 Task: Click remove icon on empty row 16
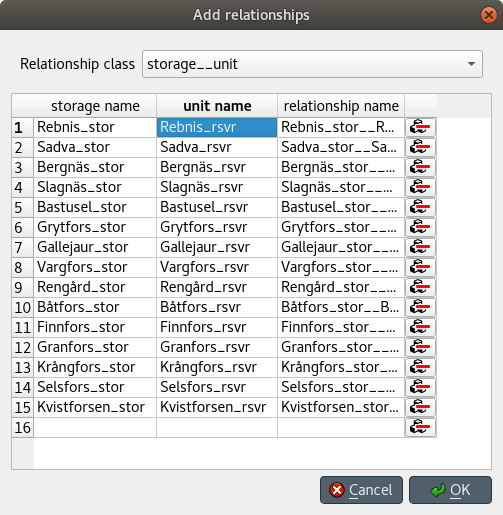[420, 427]
